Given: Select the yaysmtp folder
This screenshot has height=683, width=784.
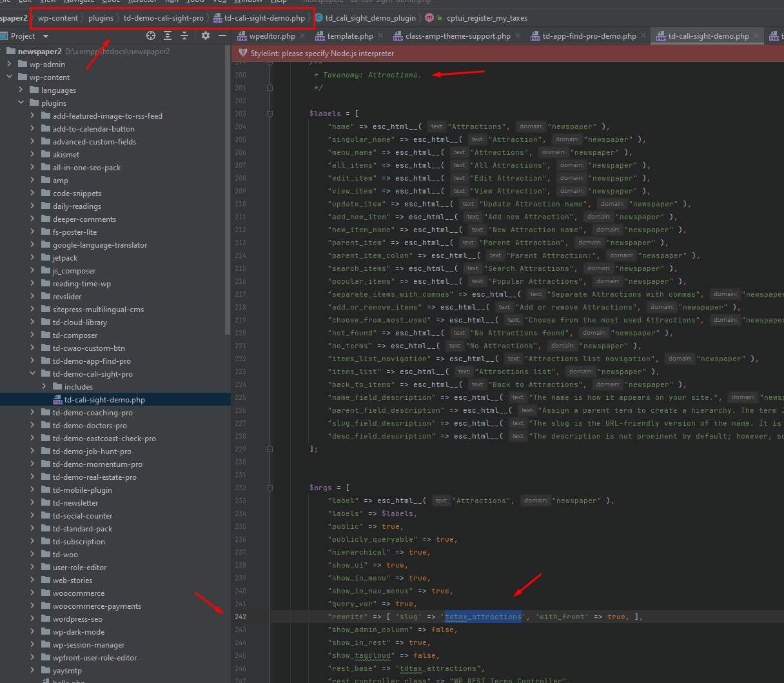Looking at the screenshot, I should tap(67, 671).
